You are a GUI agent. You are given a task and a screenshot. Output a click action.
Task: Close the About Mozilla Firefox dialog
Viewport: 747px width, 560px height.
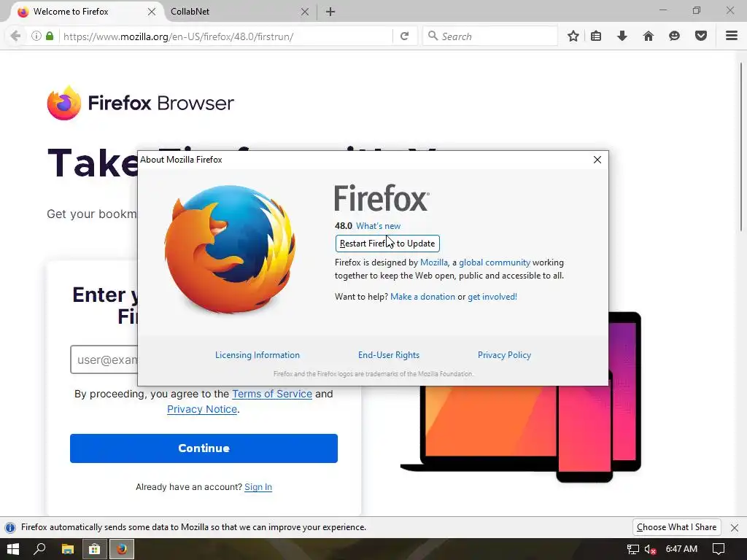point(597,160)
